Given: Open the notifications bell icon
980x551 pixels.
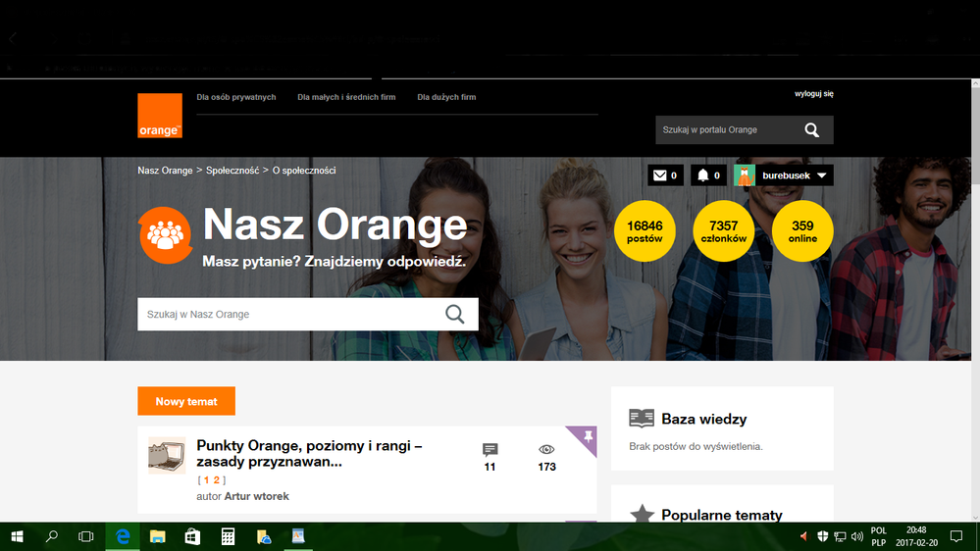Looking at the screenshot, I should pyautogui.click(x=703, y=175).
